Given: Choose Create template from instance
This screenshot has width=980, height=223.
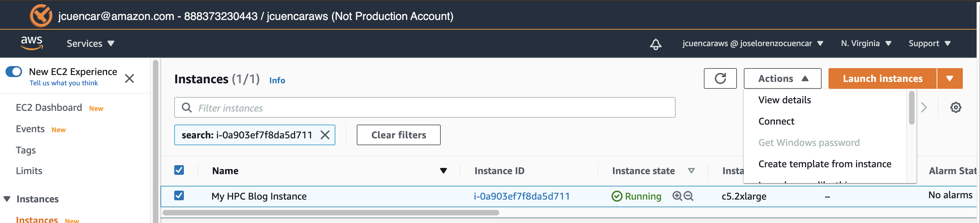Looking at the screenshot, I should click(x=824, y=164).
